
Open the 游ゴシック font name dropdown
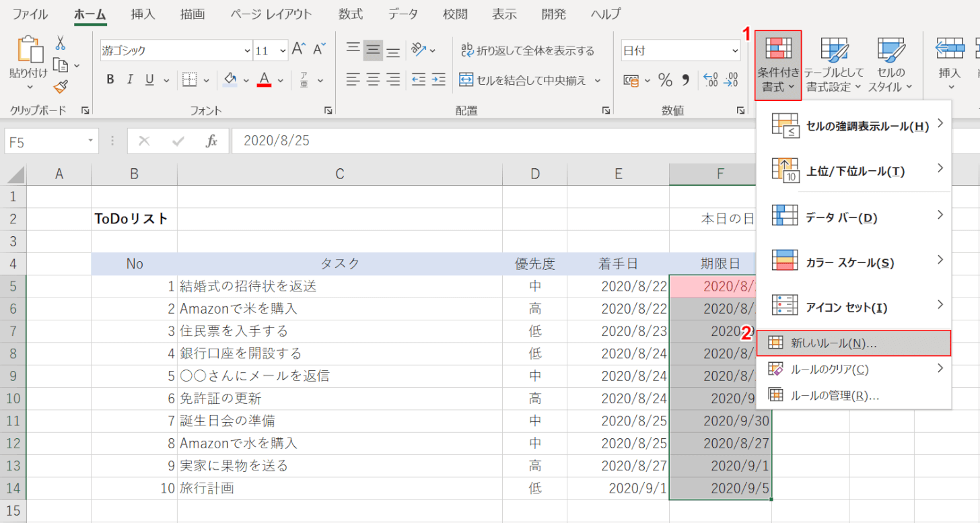248,50
